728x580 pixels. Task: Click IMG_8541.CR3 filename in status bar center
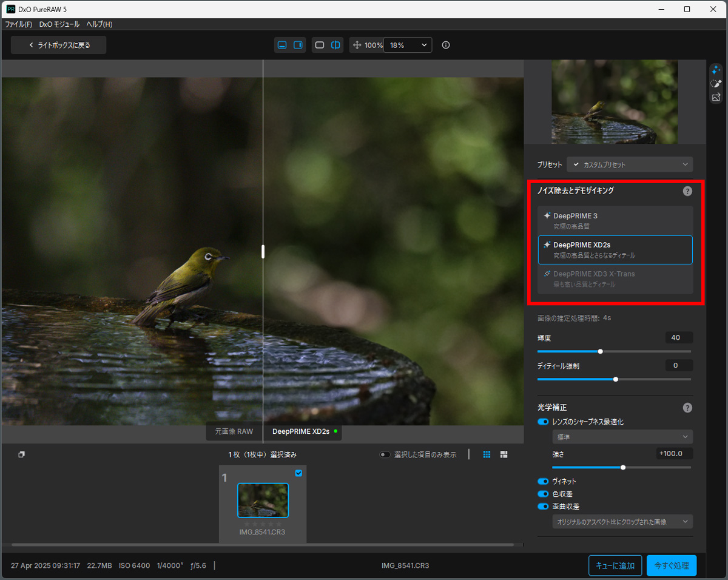pos(405,565)
